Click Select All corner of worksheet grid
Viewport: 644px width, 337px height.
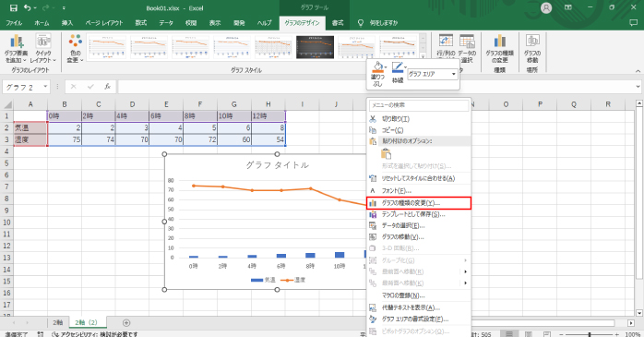click(6, 104)
